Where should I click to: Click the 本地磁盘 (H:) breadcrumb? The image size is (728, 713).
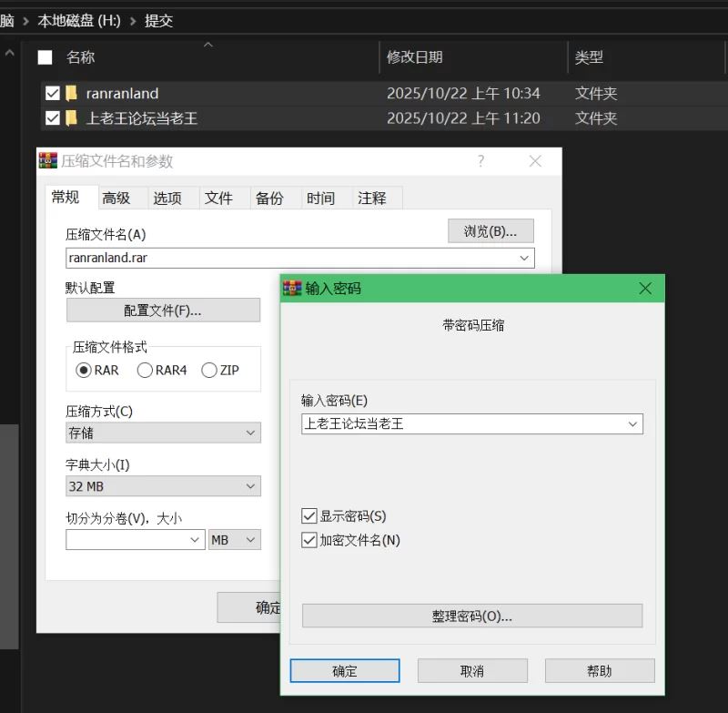(x=79, y=21)
